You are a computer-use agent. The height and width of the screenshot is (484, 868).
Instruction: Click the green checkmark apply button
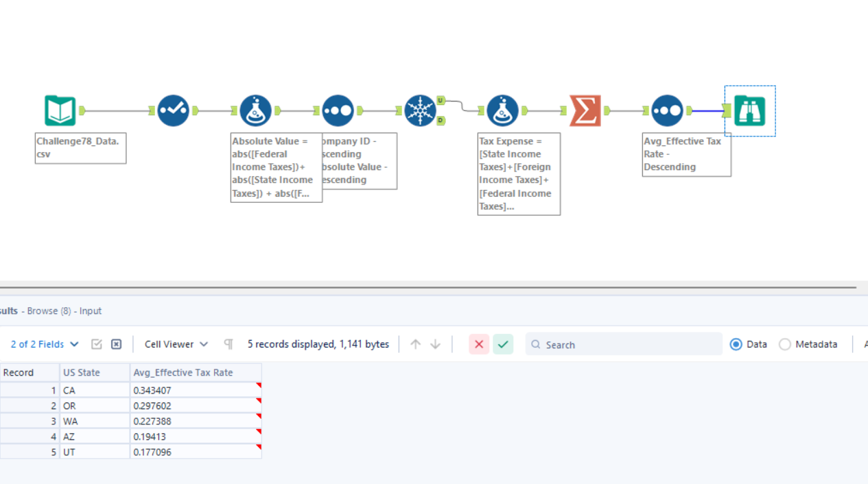coord(503,344)
